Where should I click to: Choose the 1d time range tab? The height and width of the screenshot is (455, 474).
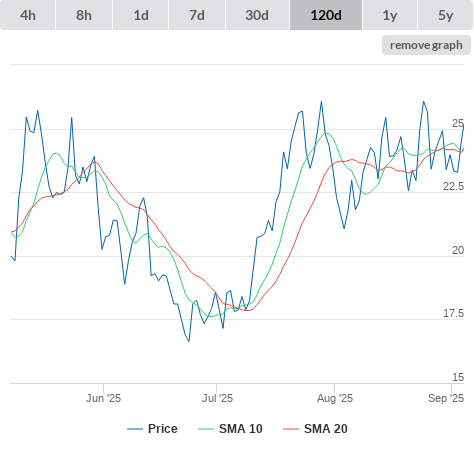click(141, 15)
